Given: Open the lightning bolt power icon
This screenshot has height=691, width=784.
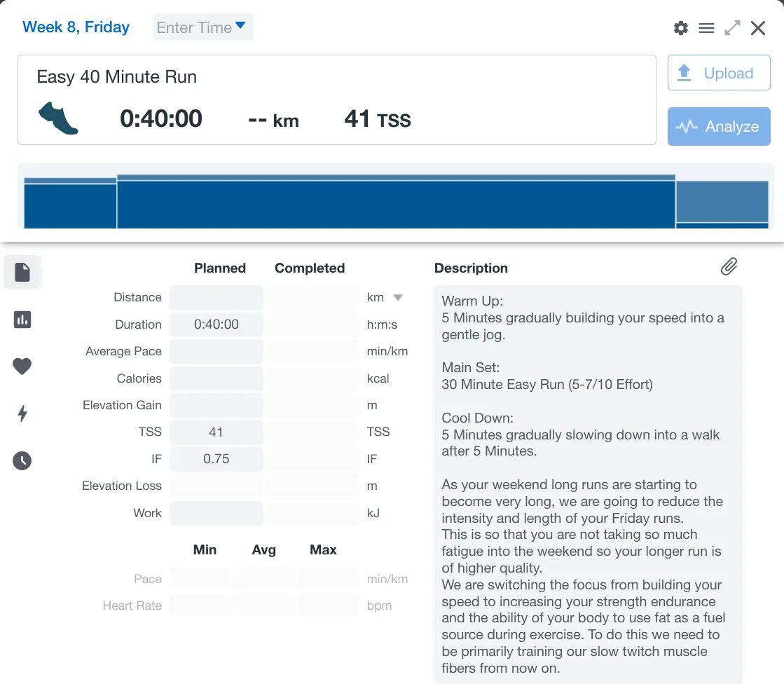Looking at the screenshot, I should [22, 413].
